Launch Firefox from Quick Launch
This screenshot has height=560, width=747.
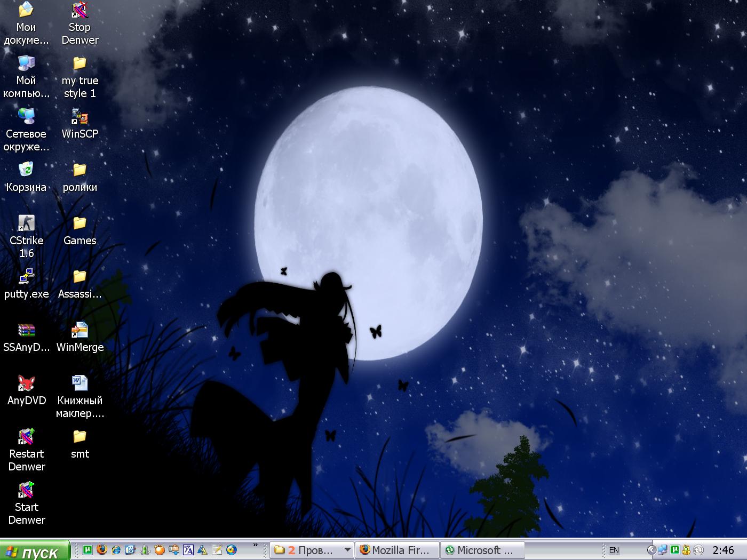pos(102,550)
